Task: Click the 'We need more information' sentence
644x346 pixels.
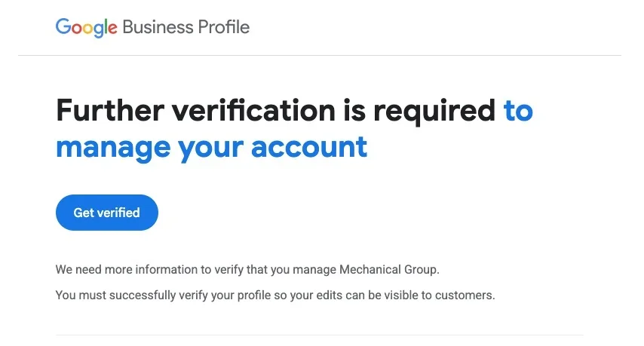Action: click(247, 270)
